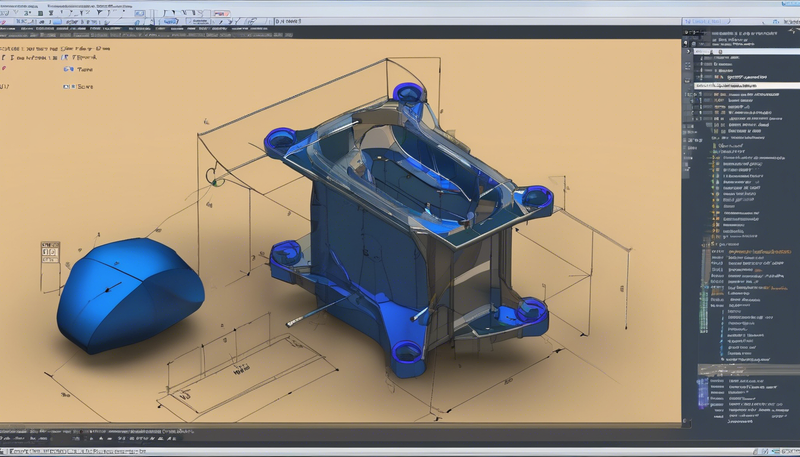Screen dimensions: 800x457
Task: Select the white highlighted row in right panel
Action: point(747,86)
